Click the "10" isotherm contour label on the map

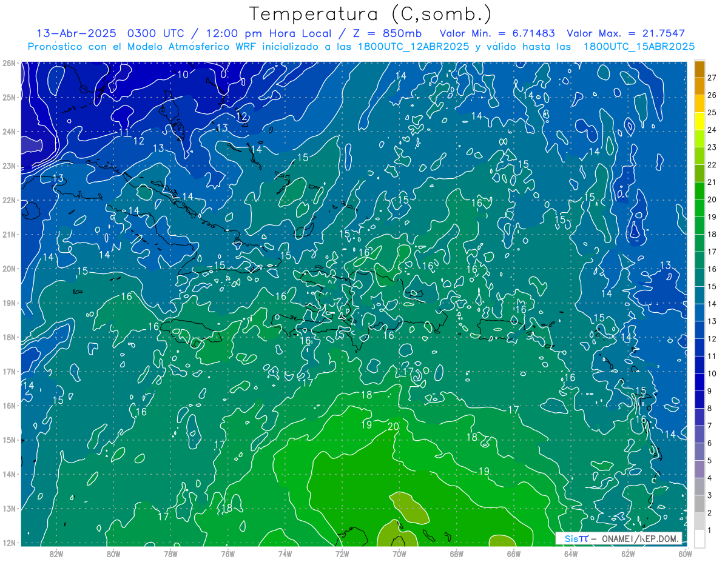(183, 75)
